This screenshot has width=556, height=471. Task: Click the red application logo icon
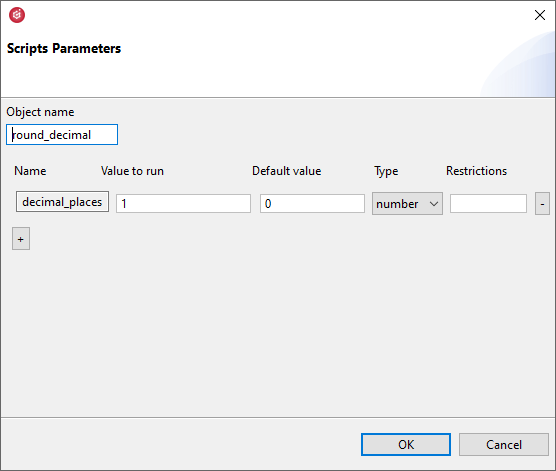17,15
